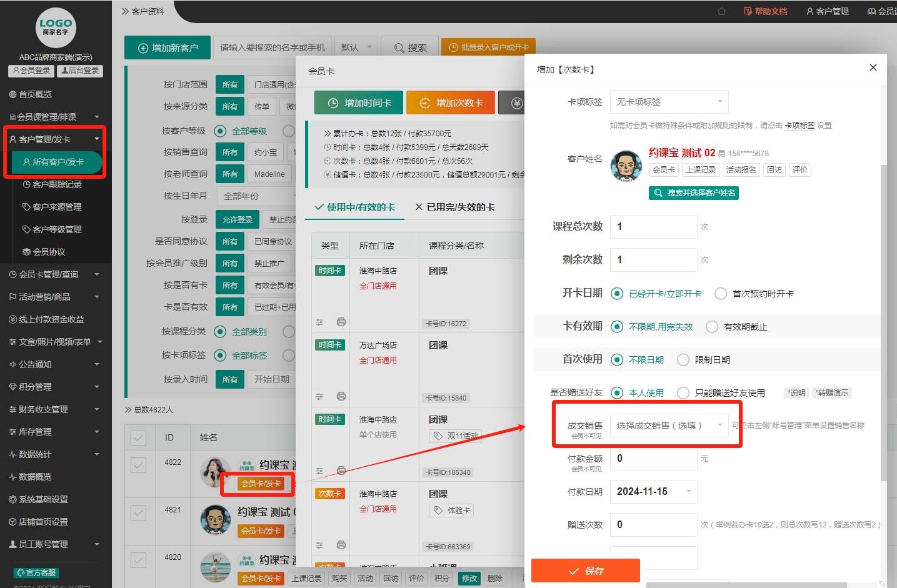Expand 财务收支管理 sidebar menu
Image resolution: width=897 pixels, height=588 pixels.
(x=56, y=409)
